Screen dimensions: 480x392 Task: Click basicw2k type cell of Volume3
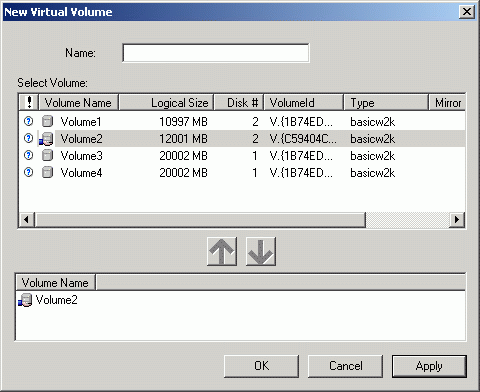pyautogui.click(x=372, y=156)
